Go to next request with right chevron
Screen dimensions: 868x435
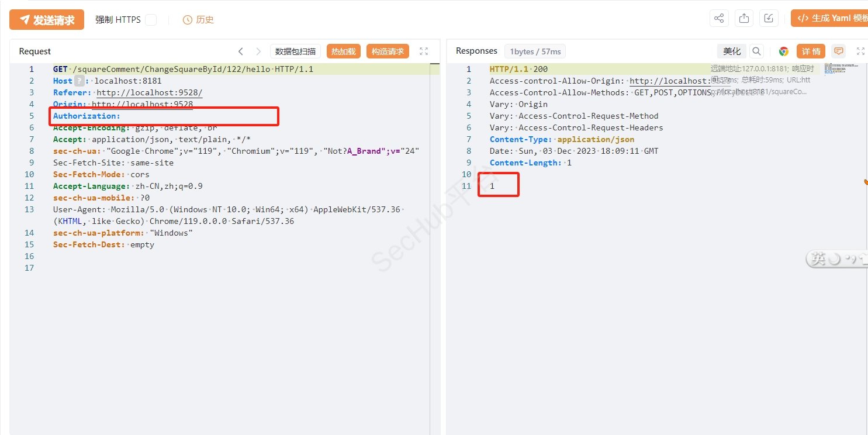(258, 51)
